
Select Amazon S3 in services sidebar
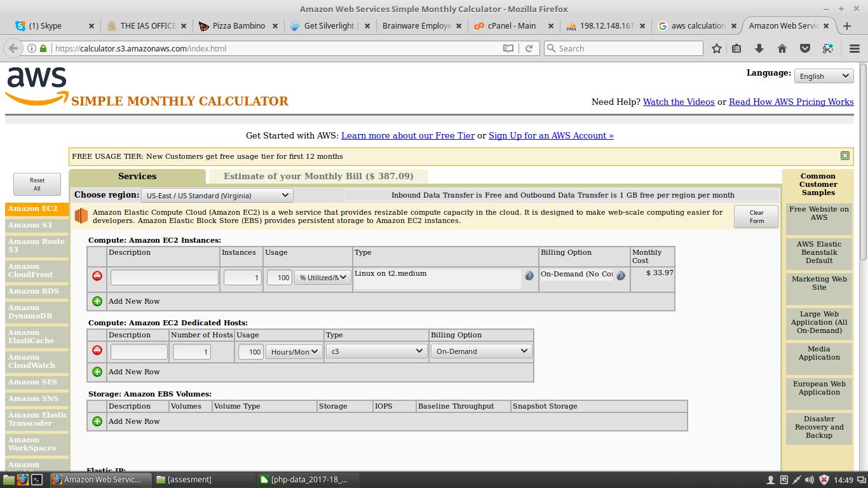[x=37, y=225]
